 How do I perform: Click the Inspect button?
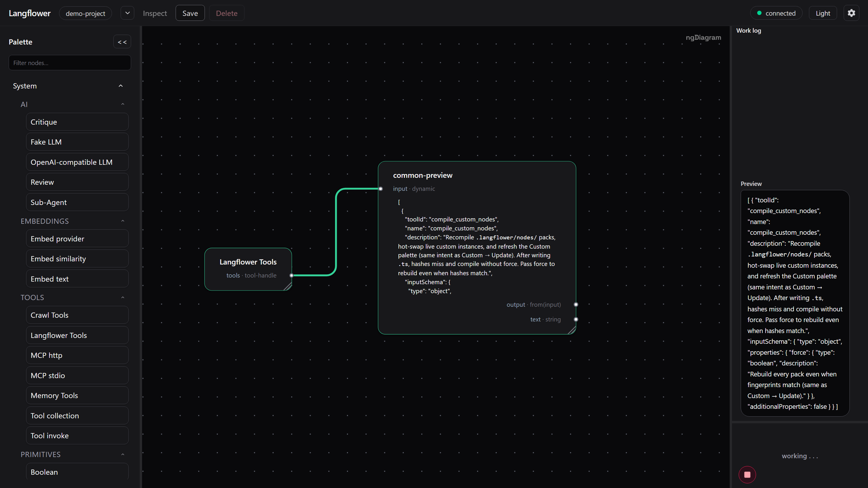(155, 13)
